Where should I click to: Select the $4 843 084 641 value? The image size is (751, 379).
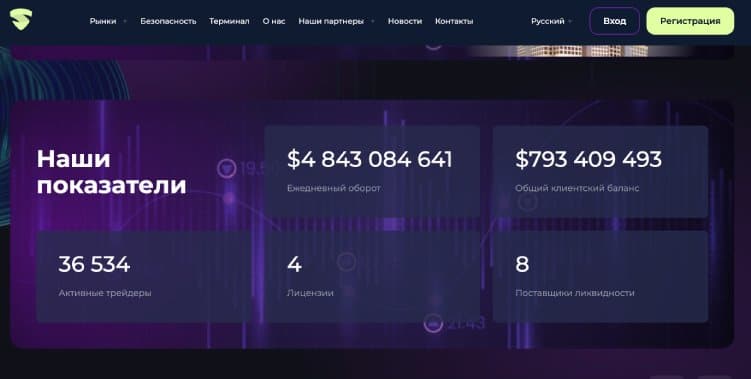(369, 159)
